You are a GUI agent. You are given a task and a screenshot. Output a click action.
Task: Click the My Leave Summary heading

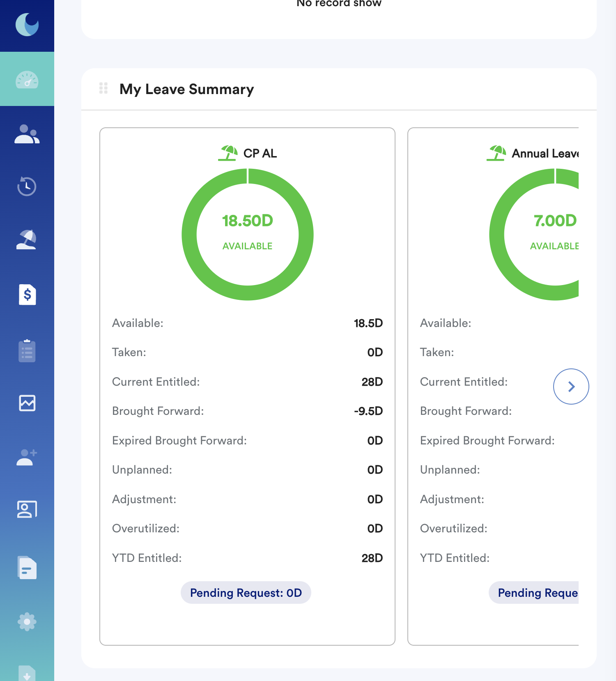187,89
